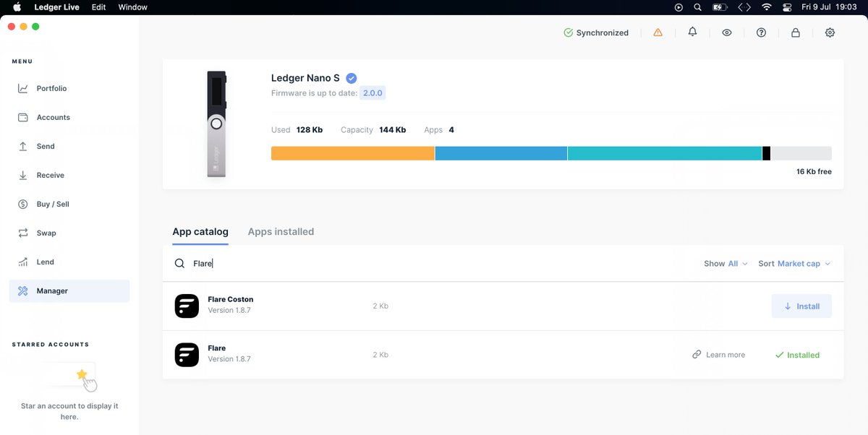Click the menu bar code brackets icon
Image resolution: width=868 pixels, height=435 pixels.
pyautogui.click(x=744, y=7)
